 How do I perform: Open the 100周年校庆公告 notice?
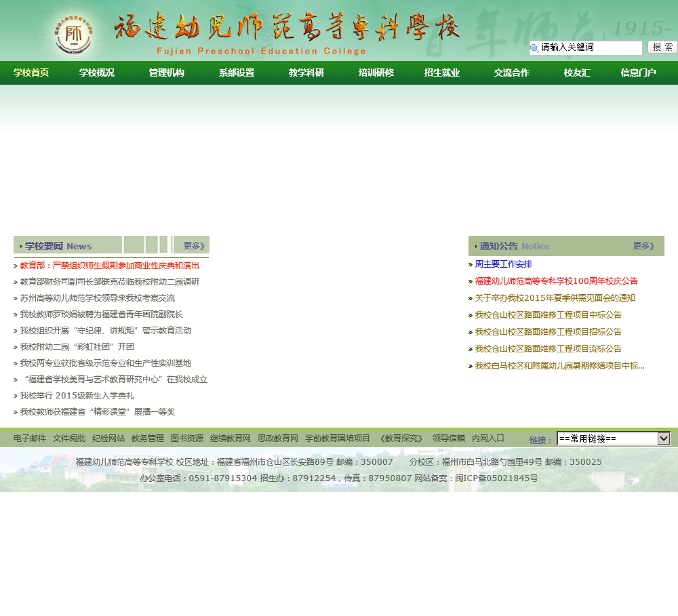pyautogui.click(x=557, y=281)
